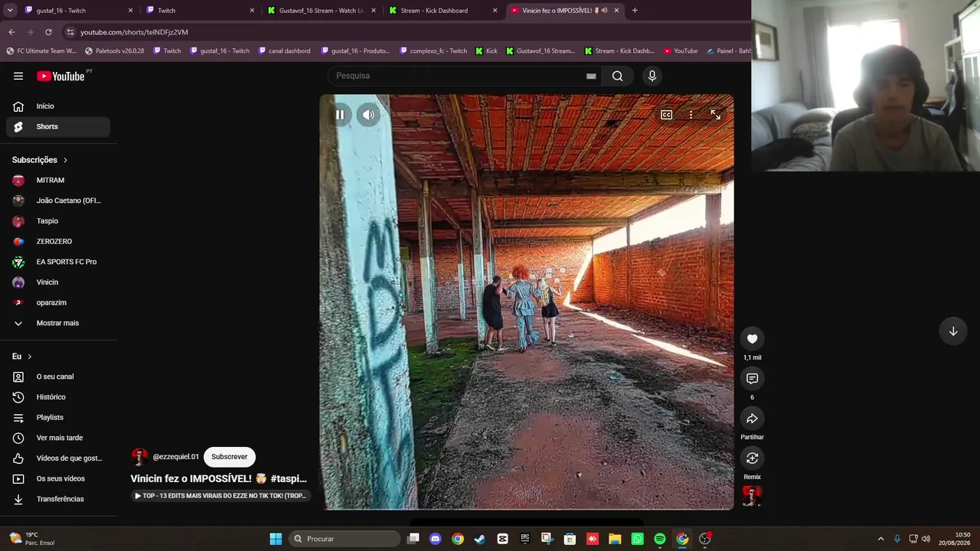
Task: Like the Short with heart button
Action: 752,339
